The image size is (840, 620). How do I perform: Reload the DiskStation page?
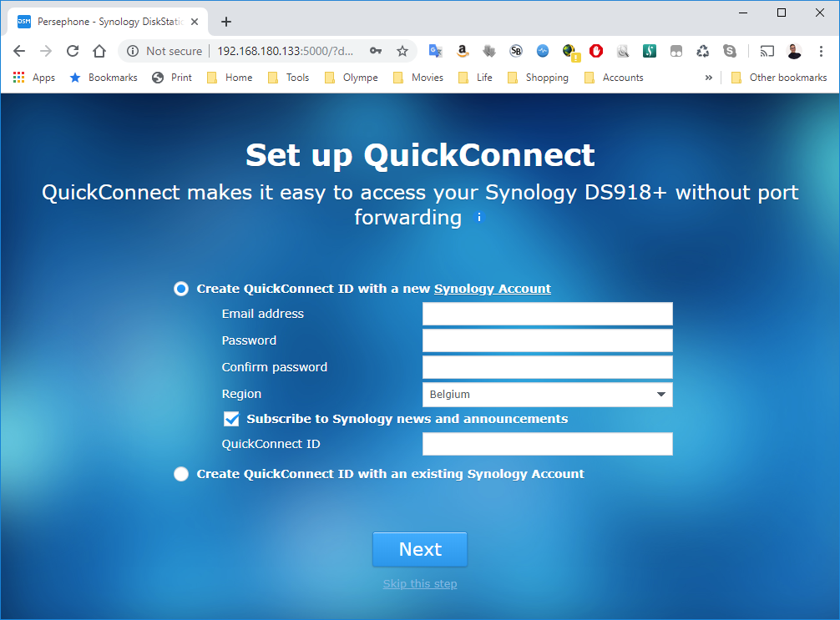(73, 51)
